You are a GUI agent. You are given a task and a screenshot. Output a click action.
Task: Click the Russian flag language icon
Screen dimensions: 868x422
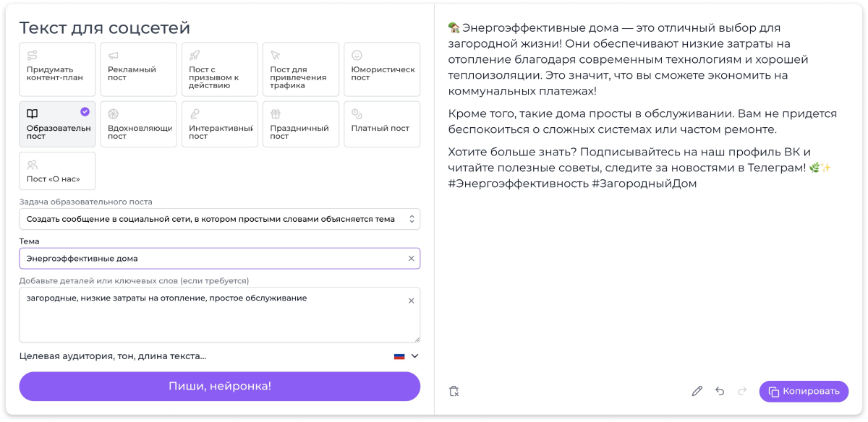pyautogui.click(x=399, y=356)
